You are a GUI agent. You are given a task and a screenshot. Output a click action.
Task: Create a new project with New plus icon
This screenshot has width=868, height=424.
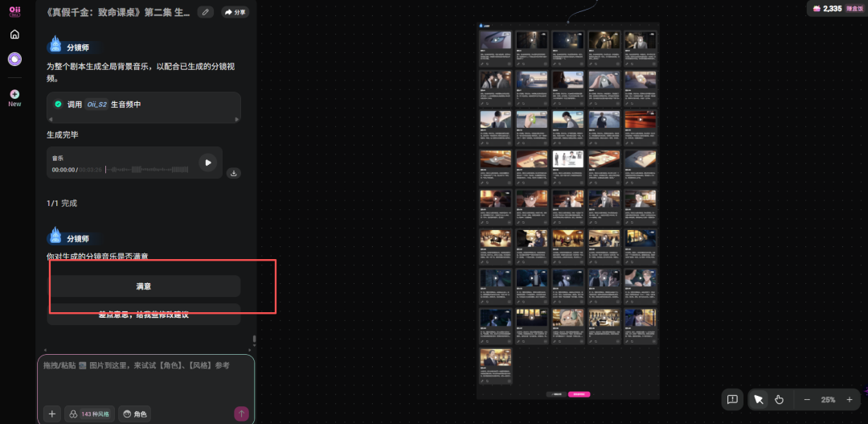15,99
